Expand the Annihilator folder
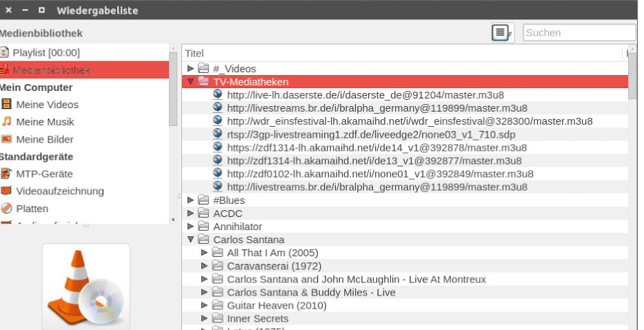 point(190,226)
